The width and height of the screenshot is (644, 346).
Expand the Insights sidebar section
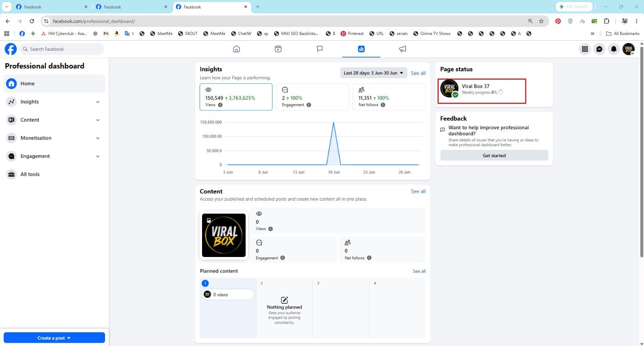pyautogui.click(x=54, y=102)
